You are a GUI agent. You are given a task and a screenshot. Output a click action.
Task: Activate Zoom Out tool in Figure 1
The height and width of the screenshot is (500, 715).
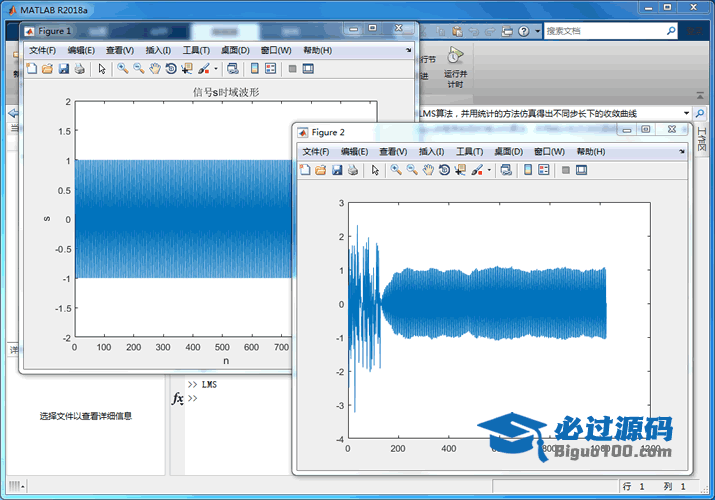(139, 69)
